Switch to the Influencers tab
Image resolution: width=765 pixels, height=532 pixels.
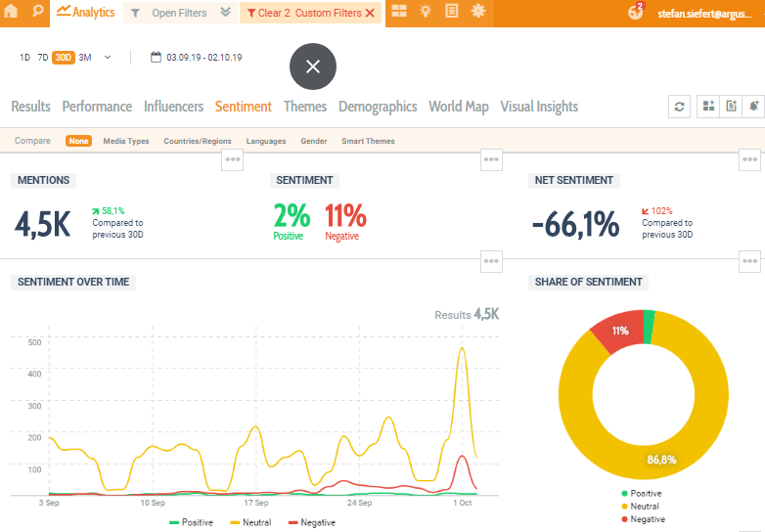(173, 107)
